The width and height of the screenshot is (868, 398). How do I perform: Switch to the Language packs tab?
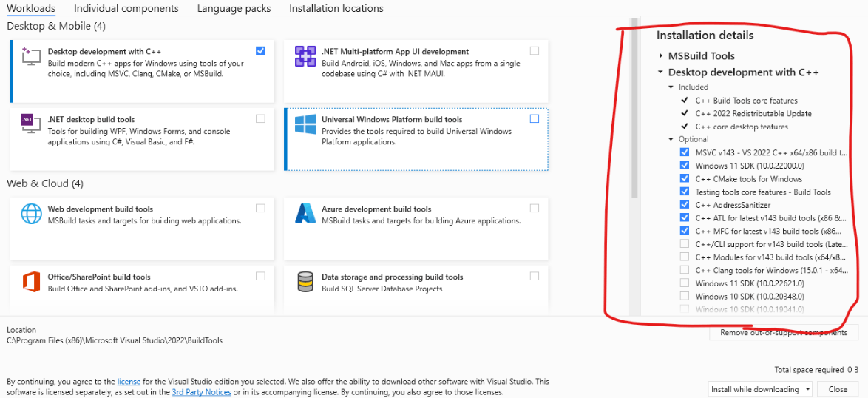(x=234, y=8)
